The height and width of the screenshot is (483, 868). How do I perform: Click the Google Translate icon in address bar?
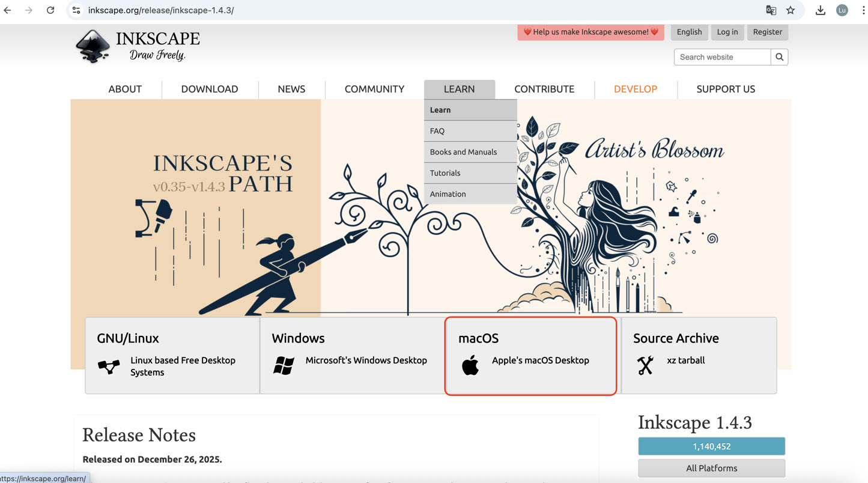(771, 10)
